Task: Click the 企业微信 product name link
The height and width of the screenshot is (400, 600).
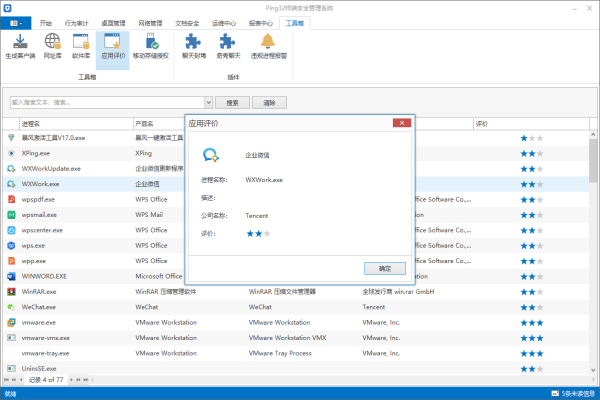Action: click(147, 184)
